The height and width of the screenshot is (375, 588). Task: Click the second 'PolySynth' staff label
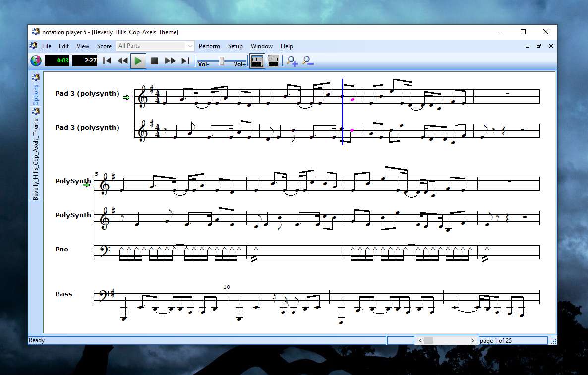click(x=73, y=215)
